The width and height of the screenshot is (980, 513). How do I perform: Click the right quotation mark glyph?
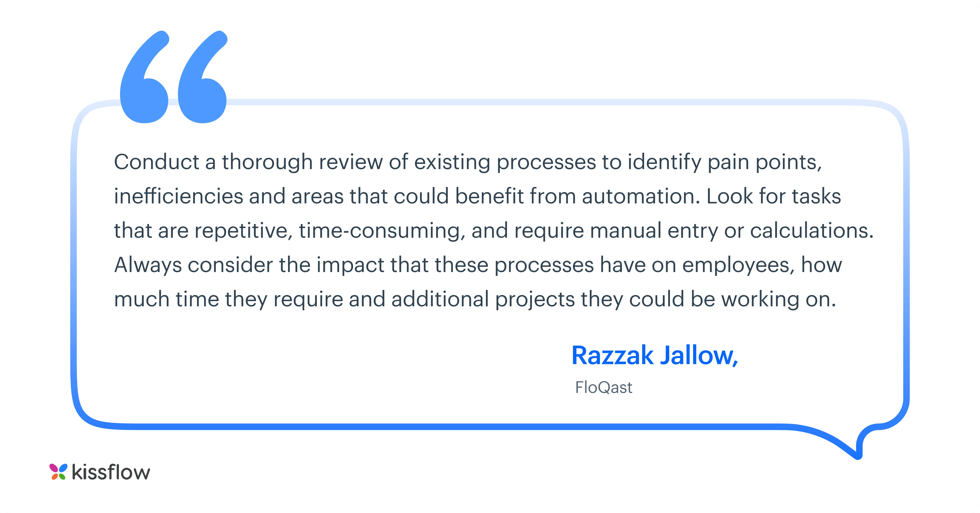pos(202,77)
